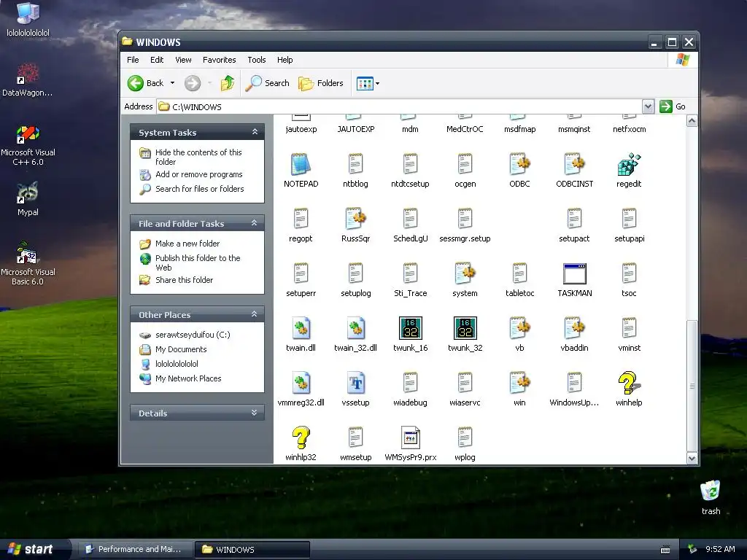Click the Up folder toolbar icon

228,83
